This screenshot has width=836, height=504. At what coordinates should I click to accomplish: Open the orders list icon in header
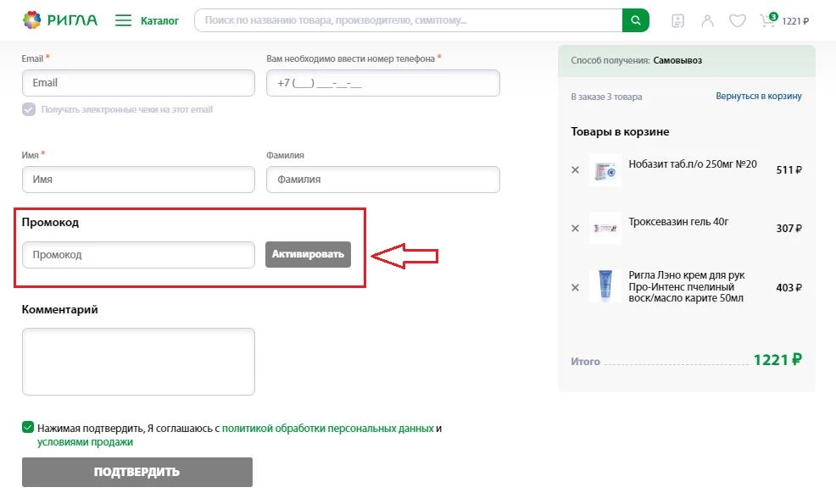coord(677,20)
